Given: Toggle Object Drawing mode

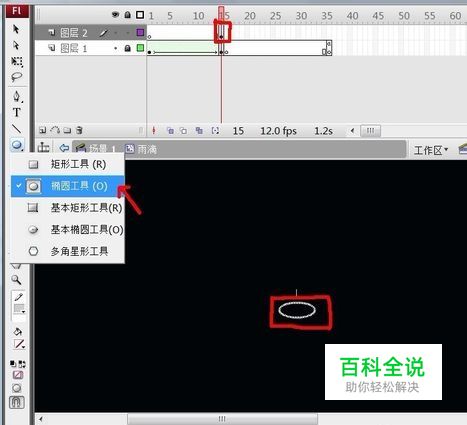Looking at the screenshot, I should pyautogui.click(x=17, y=388).
